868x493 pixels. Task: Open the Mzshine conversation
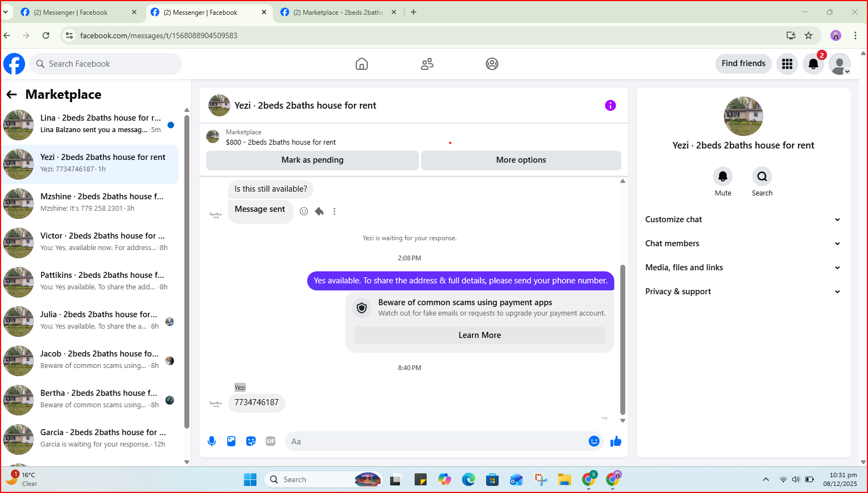tap(90, 204)
